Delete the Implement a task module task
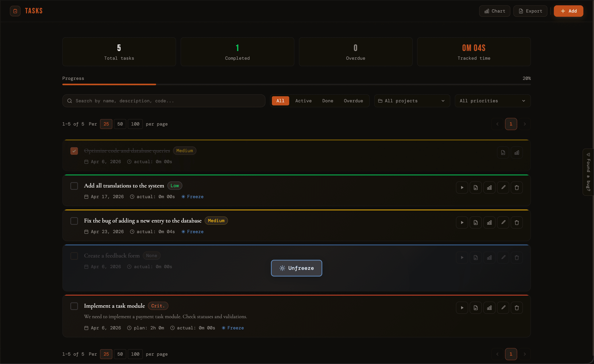 (x=517, y=308)
